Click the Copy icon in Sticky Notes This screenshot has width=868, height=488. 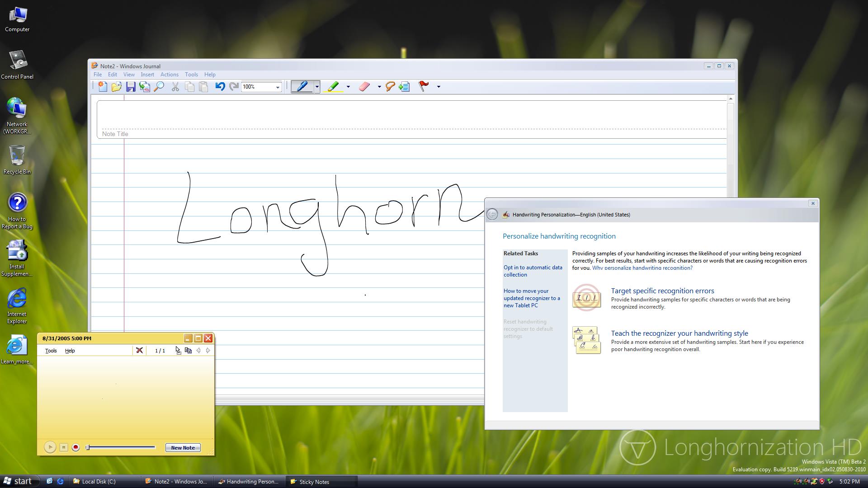[x=189, y=351]
